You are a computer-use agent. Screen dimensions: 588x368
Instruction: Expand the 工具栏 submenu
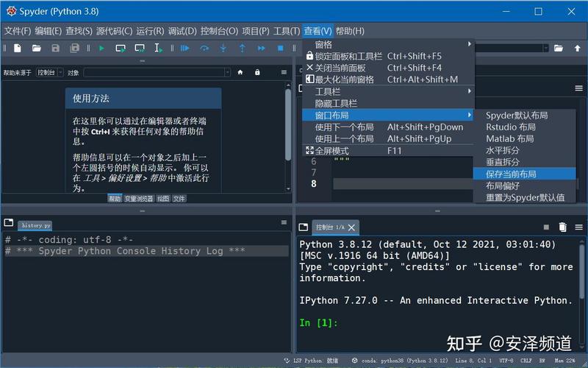tap(389, 91)
